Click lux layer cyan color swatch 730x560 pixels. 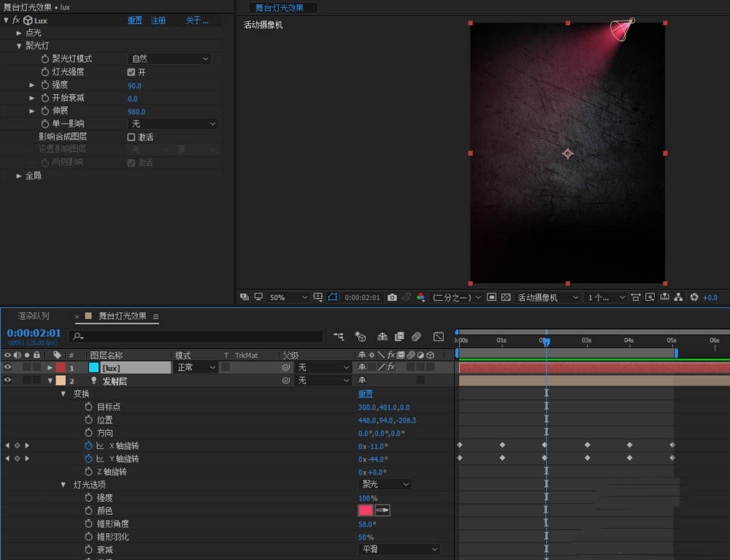coord(93,367)
